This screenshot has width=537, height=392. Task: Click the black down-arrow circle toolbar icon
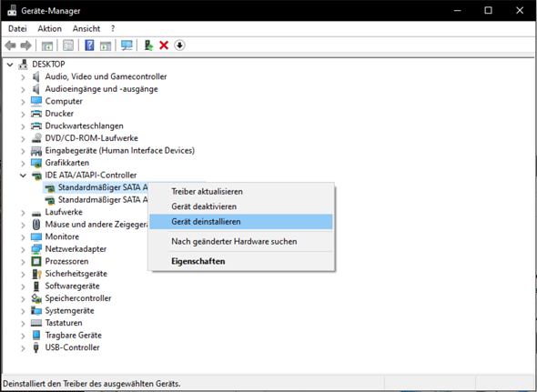(x=179, y=45)
